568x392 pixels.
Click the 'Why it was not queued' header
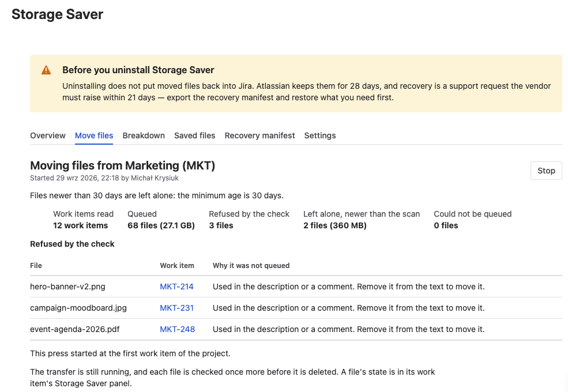click(x=251, y=266)
